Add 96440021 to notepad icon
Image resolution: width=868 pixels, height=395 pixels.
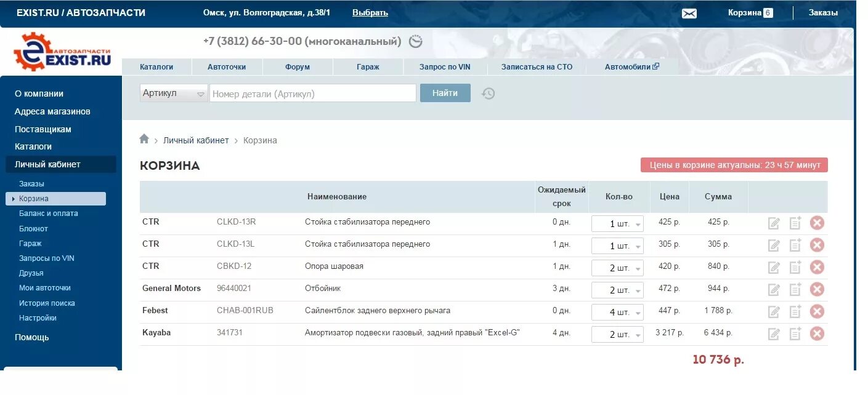795,289
